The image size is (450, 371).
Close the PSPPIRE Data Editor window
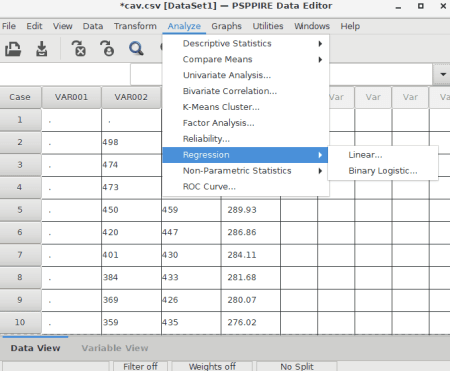[x=443, y=6]
